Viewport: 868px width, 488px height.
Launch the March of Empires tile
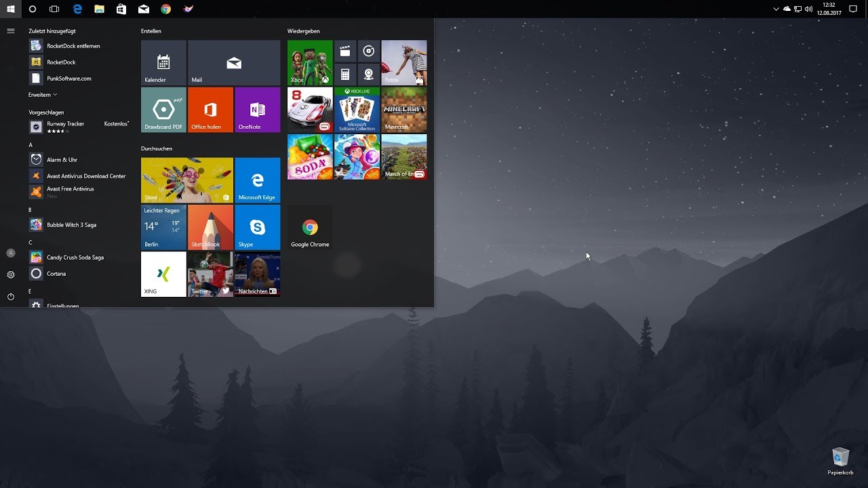pos(404,157)
